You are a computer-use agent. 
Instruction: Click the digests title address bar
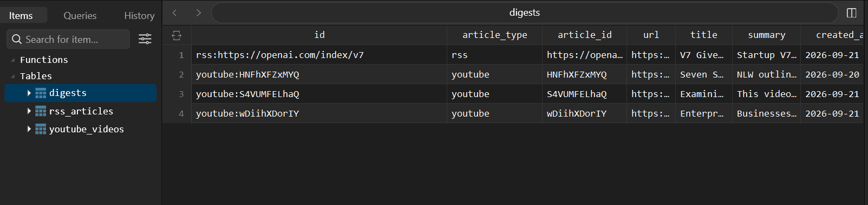tap(525, 12)
